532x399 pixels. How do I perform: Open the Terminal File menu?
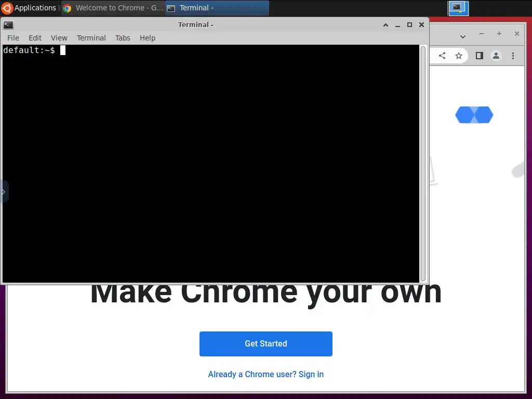(13, 37)
